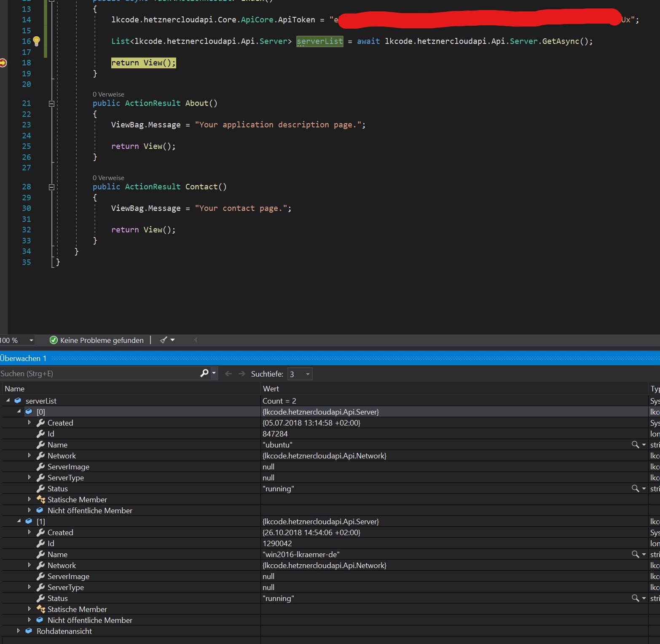Click the Überwachen 1 panel title
Image resolution: width=660 pixels, height=644 pixels.
(23, 358)
